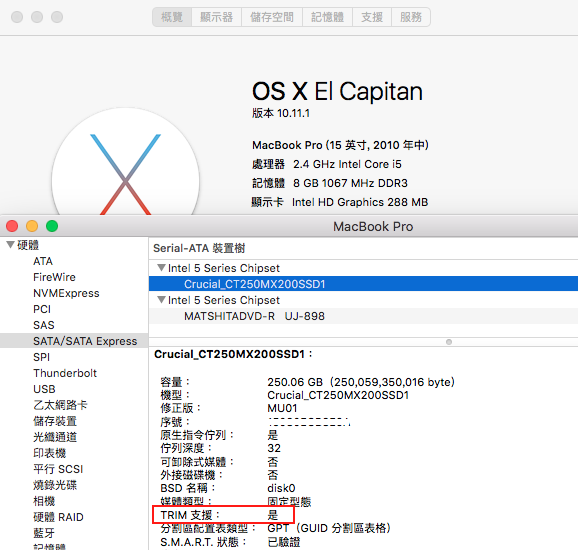Select 儲存裝置 in the sidebar
The height and width of the screenshot is (550, 578).
(55, 421)
